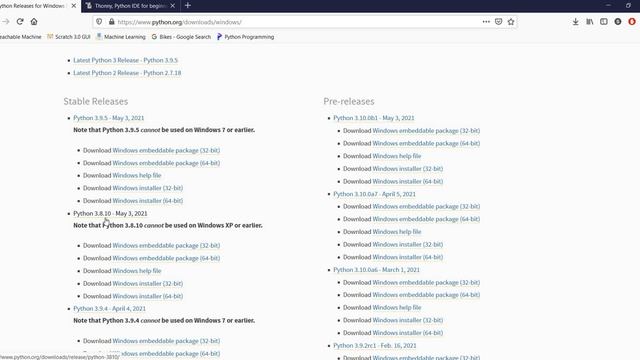
Task: Download Python 3.10.0b1 Windows installer (32-bit)
Action: pyautogui.click(x=408, y=169)
